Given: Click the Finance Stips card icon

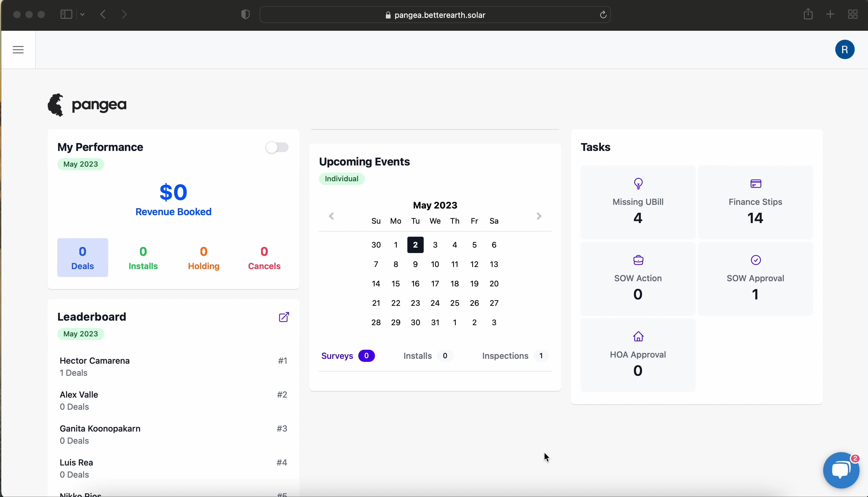Looking at the screenshot, I should click(x=755, y=184).
